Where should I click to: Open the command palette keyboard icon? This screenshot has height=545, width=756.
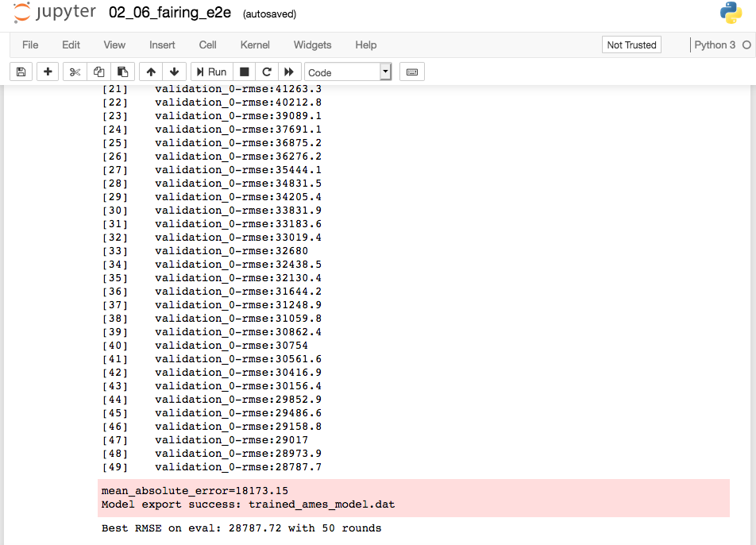click(x=411, y=72)
